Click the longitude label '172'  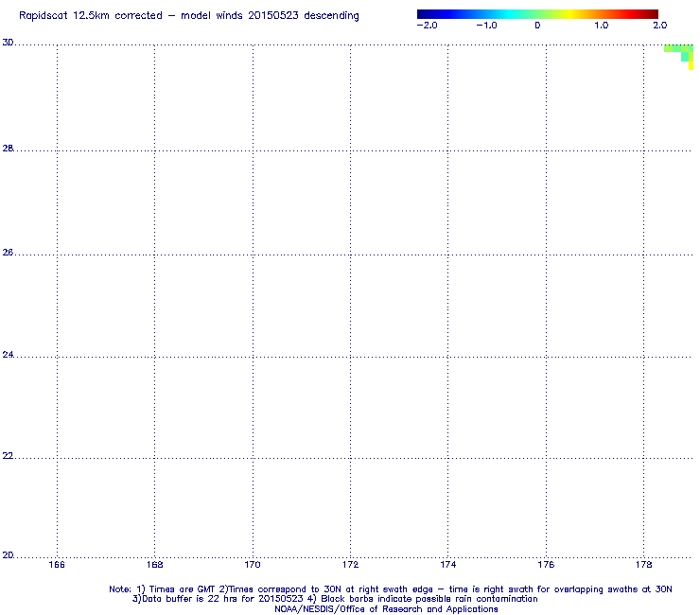tap(350, 565)
